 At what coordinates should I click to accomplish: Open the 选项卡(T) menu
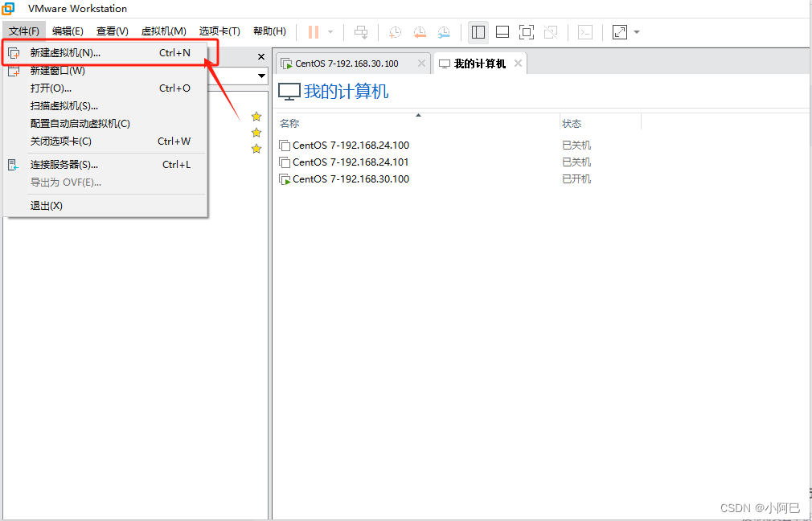(x=219, y=31)
